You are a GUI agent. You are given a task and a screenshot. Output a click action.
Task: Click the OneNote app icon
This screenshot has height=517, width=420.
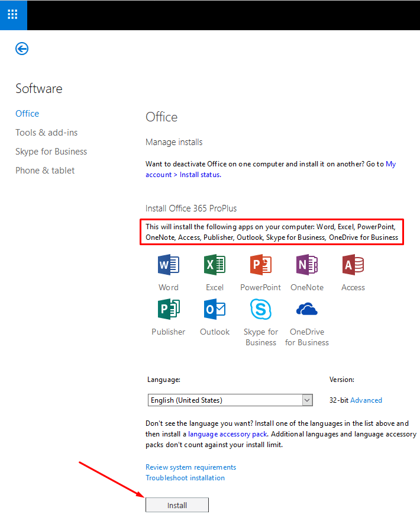(307, 265)
